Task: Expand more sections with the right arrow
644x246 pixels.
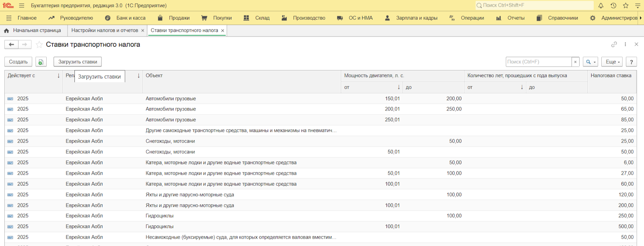Action: [x=641, y=18]
